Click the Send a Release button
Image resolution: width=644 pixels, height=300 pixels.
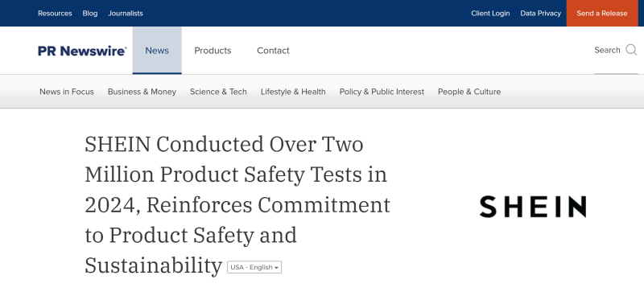pyautogui.click(x=601, y=13)
